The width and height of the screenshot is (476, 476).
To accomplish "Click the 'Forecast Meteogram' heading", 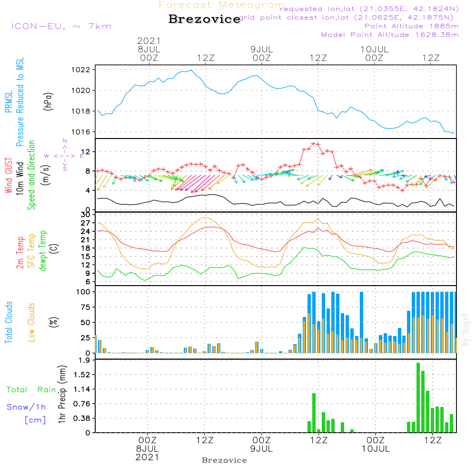I will tap(222, 5).
